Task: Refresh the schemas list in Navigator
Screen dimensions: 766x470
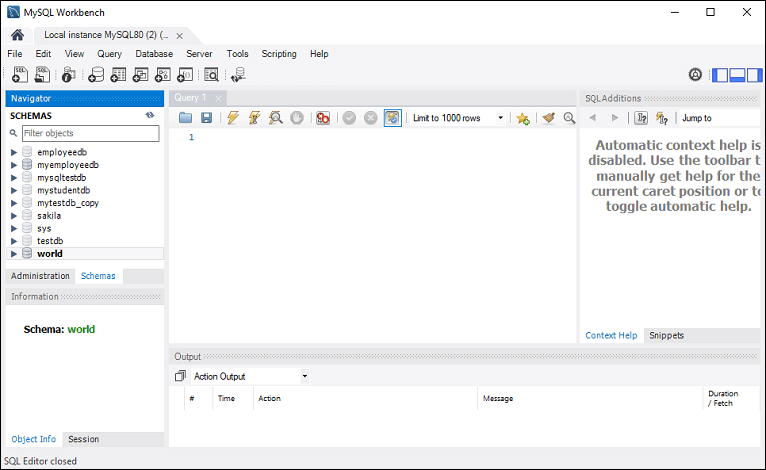Action: pyautogui.click(x=150, y=116)
